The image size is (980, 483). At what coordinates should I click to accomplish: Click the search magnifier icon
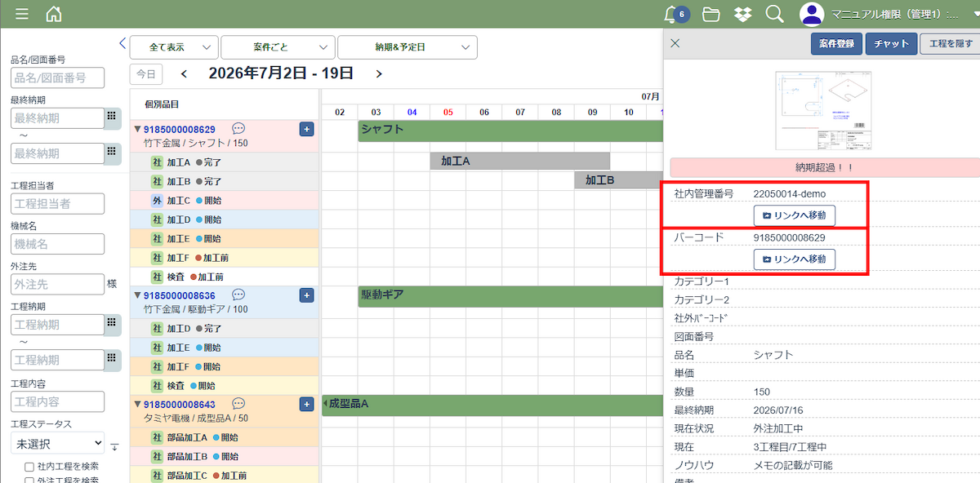(x=774, y=14)
